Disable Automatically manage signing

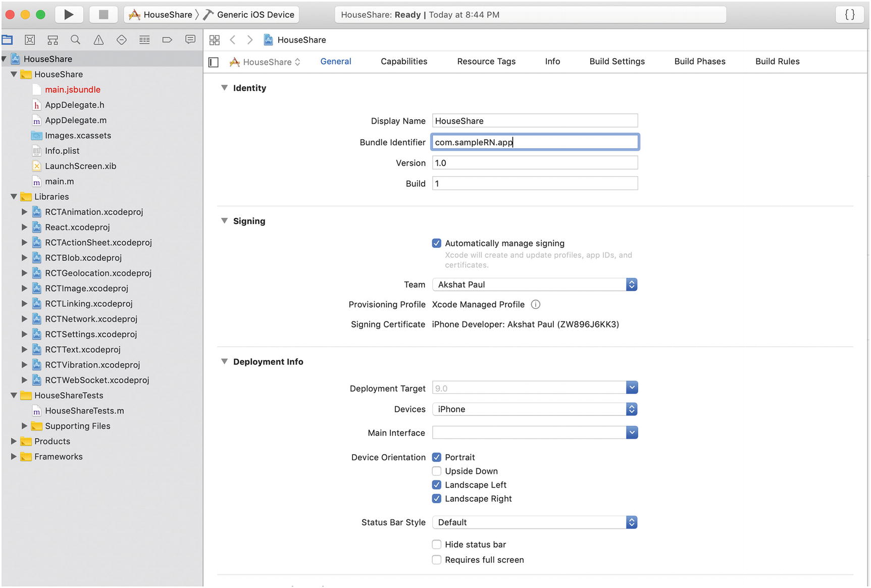pyautogui.click(x=437, y=243)
